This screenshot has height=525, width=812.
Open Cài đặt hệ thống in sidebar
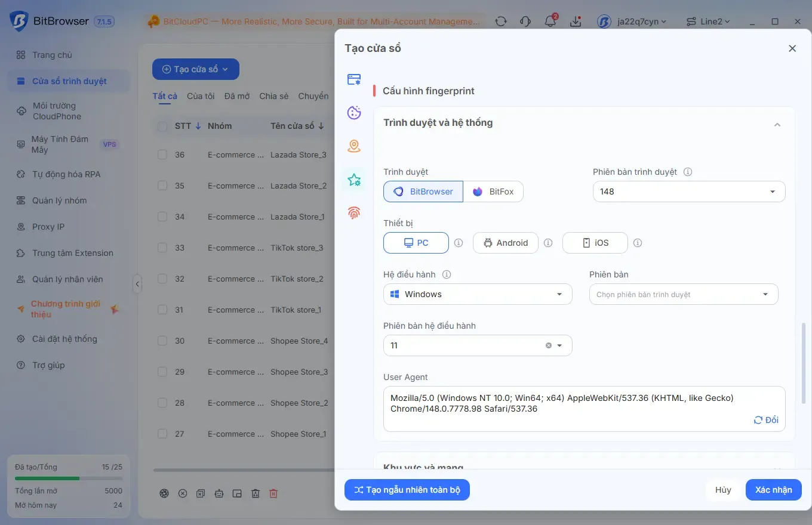click(68, 339)
